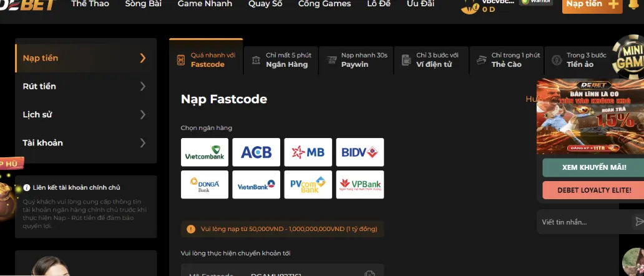The width and height of the screenshot is (644, 276).
Task: Copy the Fastcode using copy icon
Action: pos(369,274)
